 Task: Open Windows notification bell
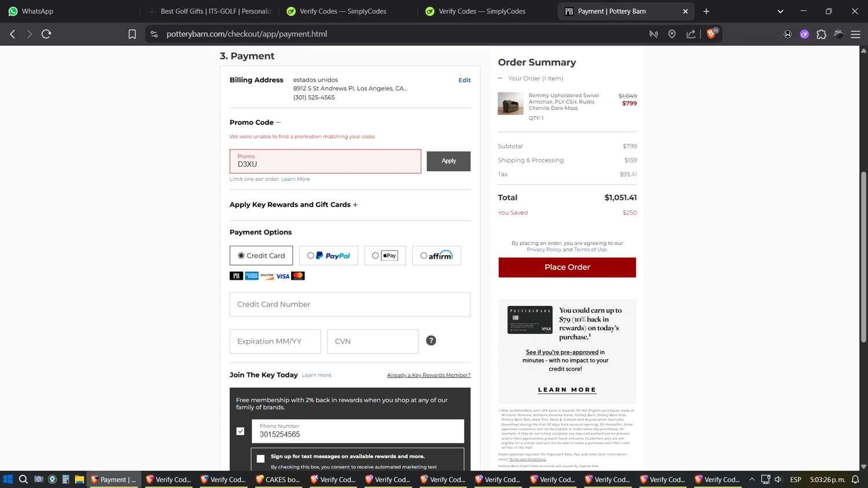[x=855, y=479]
